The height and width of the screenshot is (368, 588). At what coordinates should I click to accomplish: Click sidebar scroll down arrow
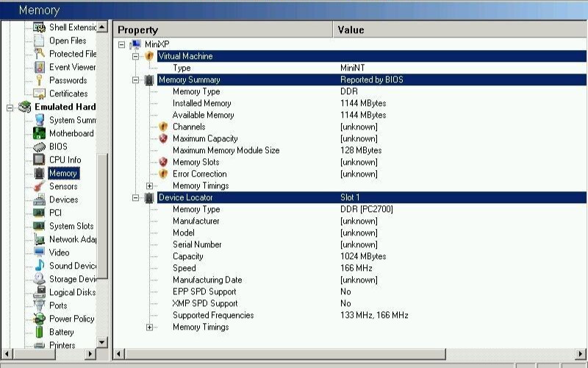101,342
